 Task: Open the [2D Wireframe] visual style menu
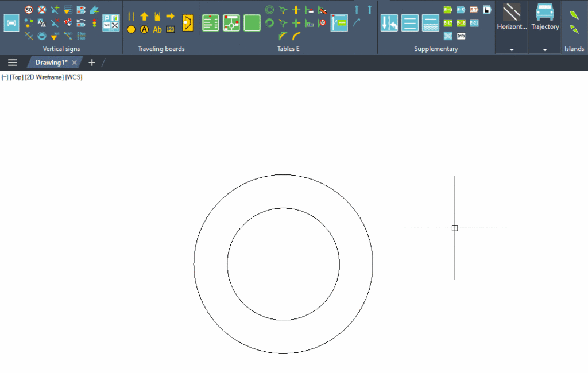44,77
